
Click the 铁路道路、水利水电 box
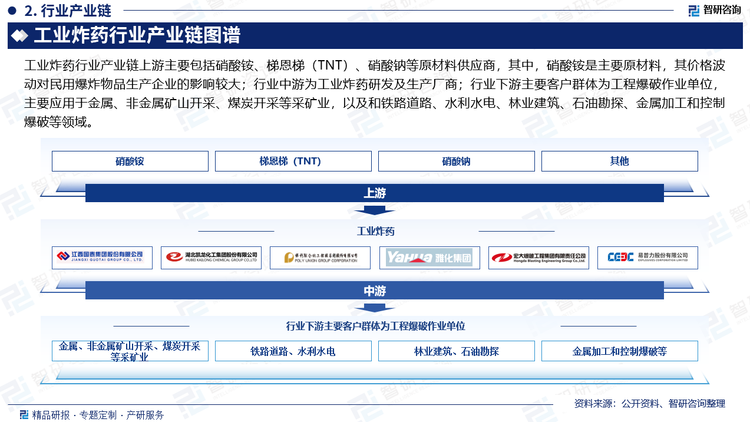pyautogui.click(x=293, y=351)
